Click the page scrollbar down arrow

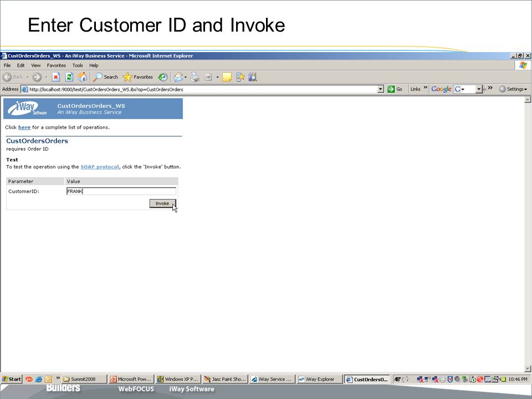pos(528,369)
